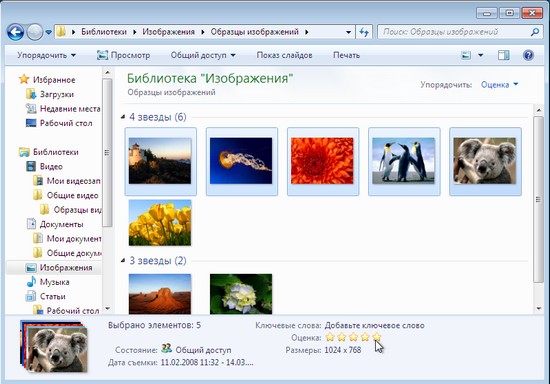The width and height of the screenshot is (550, 384).
Task: Toggle the preview pane button
Action: tap(503, 55)
